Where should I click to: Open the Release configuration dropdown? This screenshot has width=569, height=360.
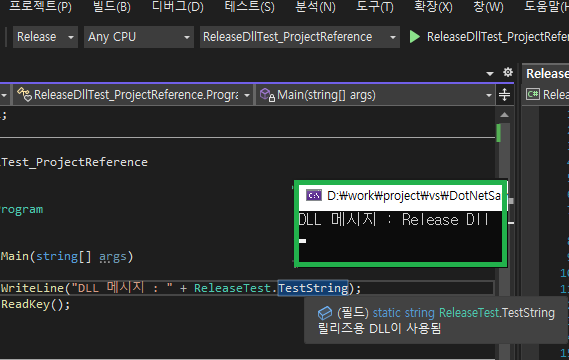(45, 37)
